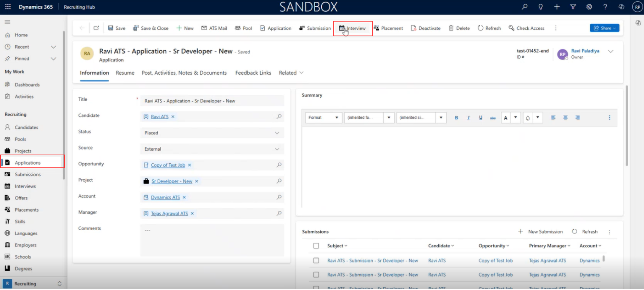Go back with the back arrow
Screen dimensions: 644x290
click(82, 28)
